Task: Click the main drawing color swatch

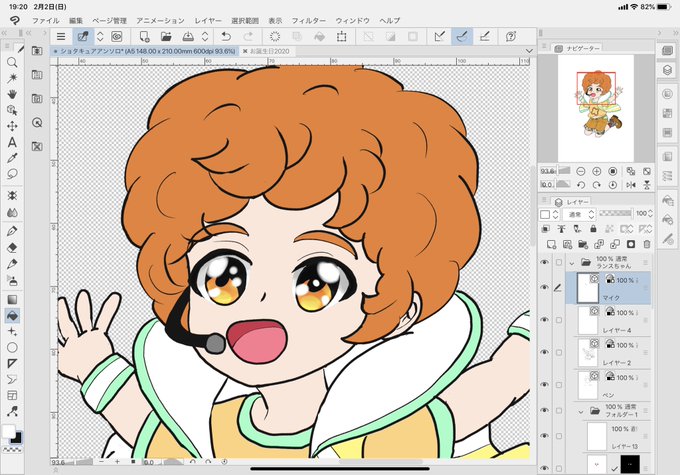Action: [x=8, y=432]
